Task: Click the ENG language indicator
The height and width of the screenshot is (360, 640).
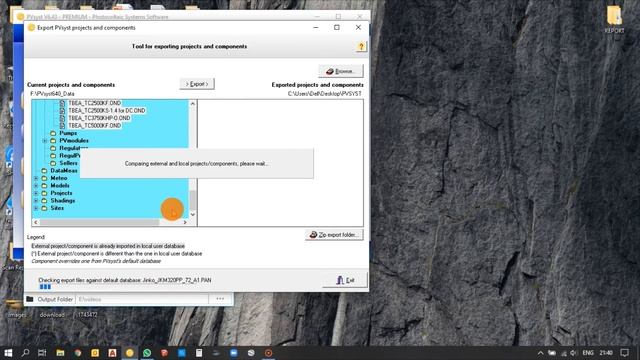Action: [588, 353]
